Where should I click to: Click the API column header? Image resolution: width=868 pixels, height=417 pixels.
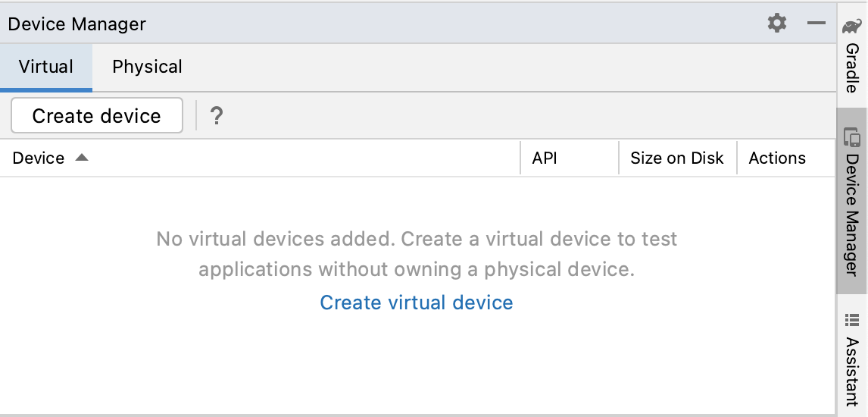coord(545,158)
